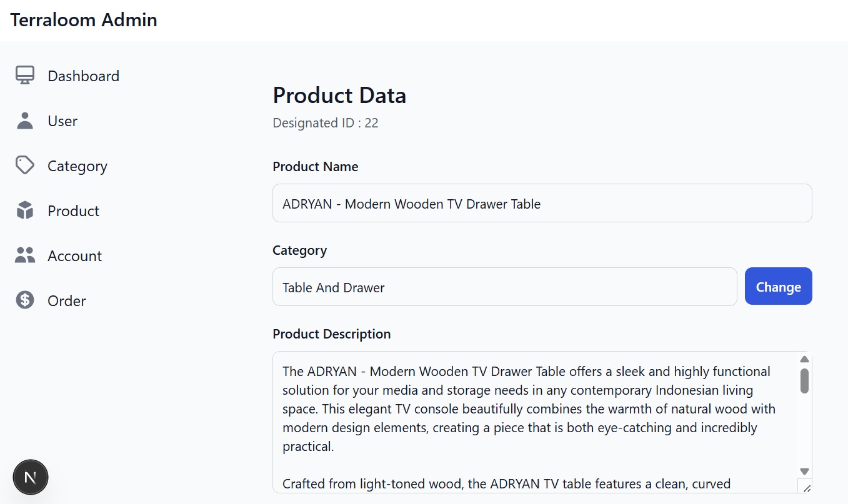Click the description scrollbar down arrow
848x504 pixels.
click(804, 472)
